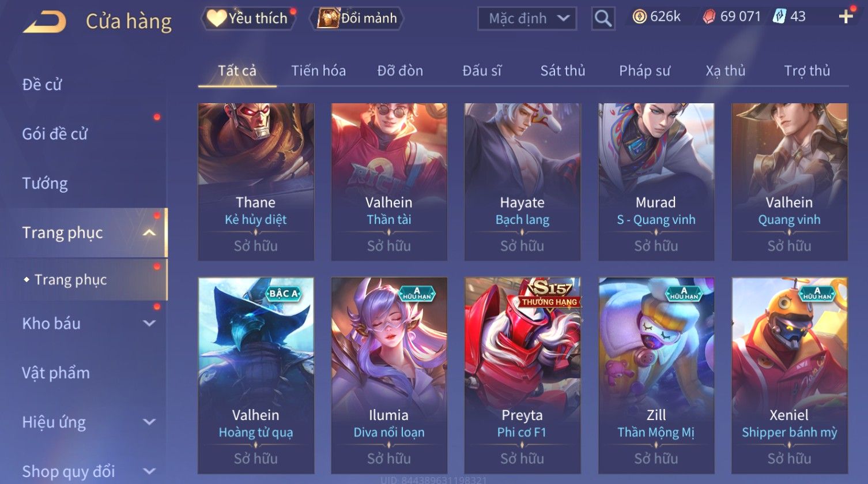
Task: Open the search magnifier icon
Action: tap(603, 18)
